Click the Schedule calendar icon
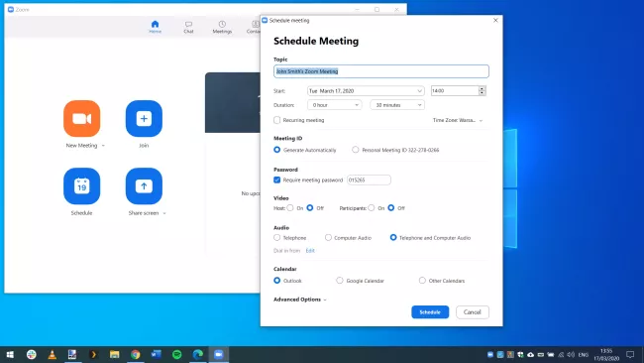 point(81,185)
